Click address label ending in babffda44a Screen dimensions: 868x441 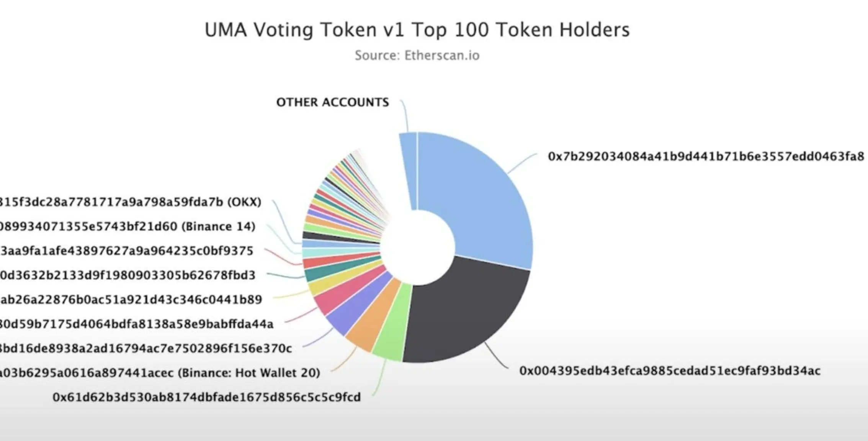click(137, 324)
